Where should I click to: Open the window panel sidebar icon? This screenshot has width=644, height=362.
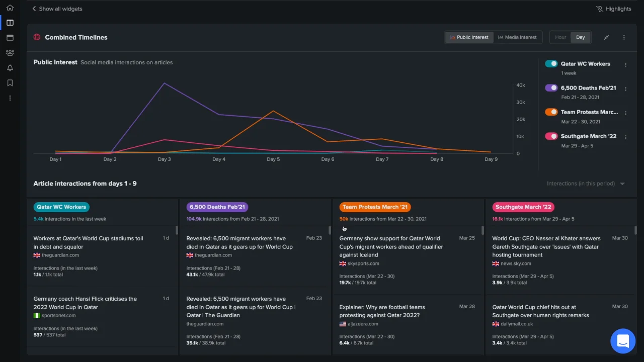click(10, 38)
